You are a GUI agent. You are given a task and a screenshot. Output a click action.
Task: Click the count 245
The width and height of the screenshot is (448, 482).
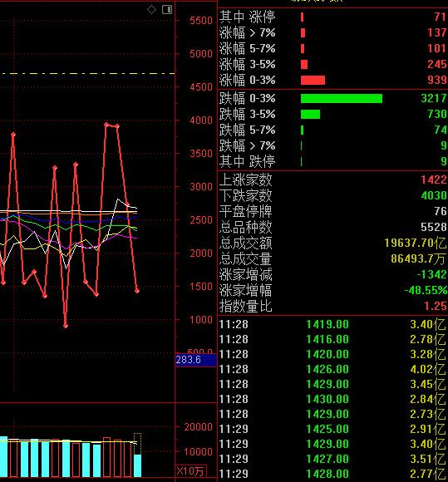[x=437, y=65]
